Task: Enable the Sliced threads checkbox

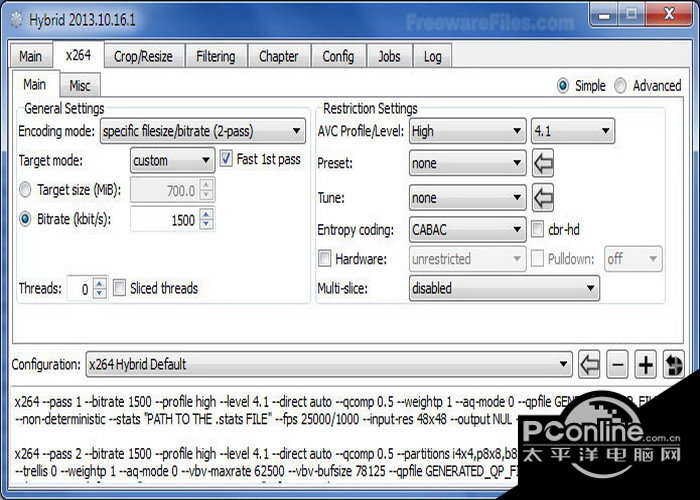Action: [x=119, y=288]
